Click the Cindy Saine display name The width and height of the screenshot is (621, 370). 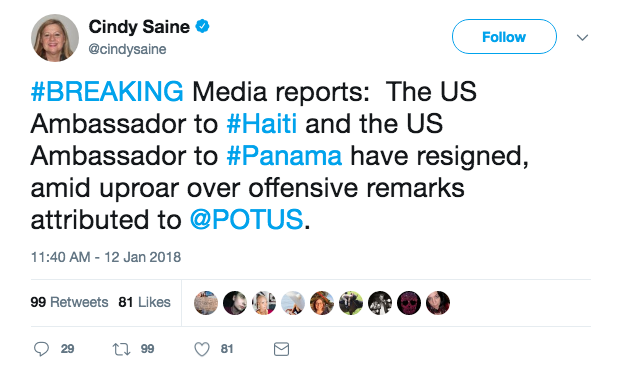point(139,27)
